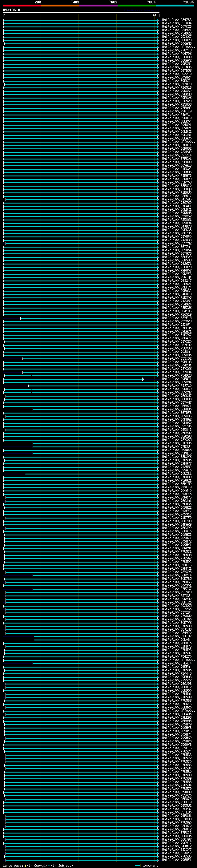Select UniRef100_P17878 label
Viewport: 197px width, 868px height.
click(x=177, y=84)
